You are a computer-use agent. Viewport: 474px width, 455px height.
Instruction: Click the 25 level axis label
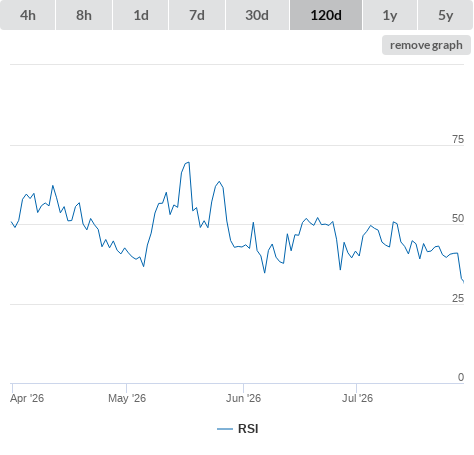pyautogui.click(x=458, y=298)
